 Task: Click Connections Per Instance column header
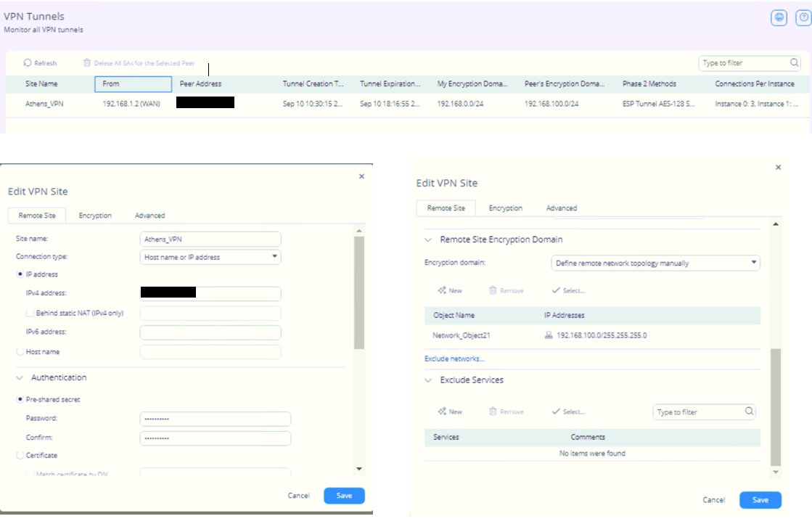pos(754,84)
